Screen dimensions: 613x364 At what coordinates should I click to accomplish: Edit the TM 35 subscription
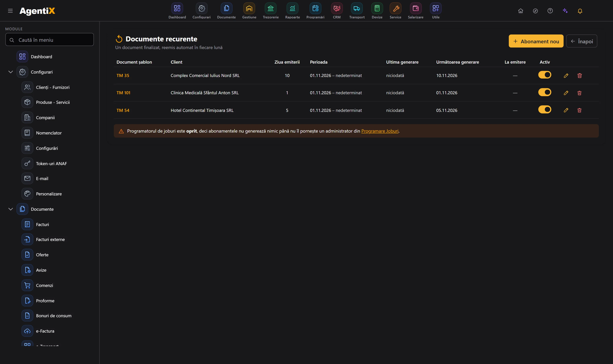point(566,75)
